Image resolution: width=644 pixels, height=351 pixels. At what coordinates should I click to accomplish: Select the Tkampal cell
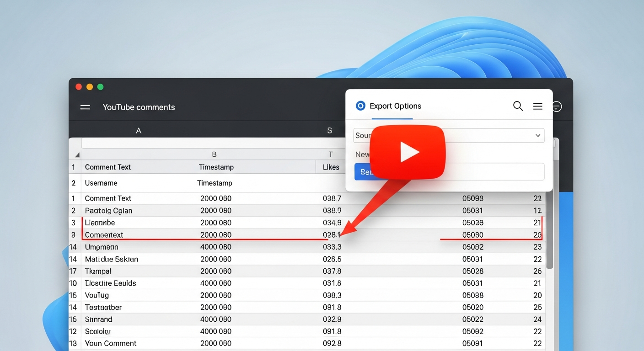(98, 271)
